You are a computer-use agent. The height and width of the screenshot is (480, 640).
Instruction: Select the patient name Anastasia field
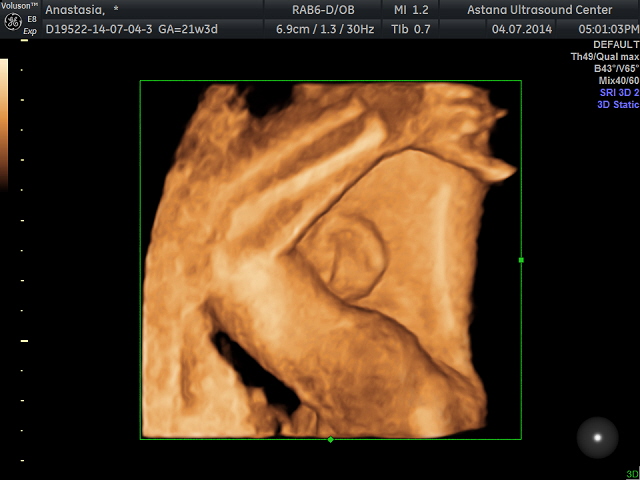82,10
